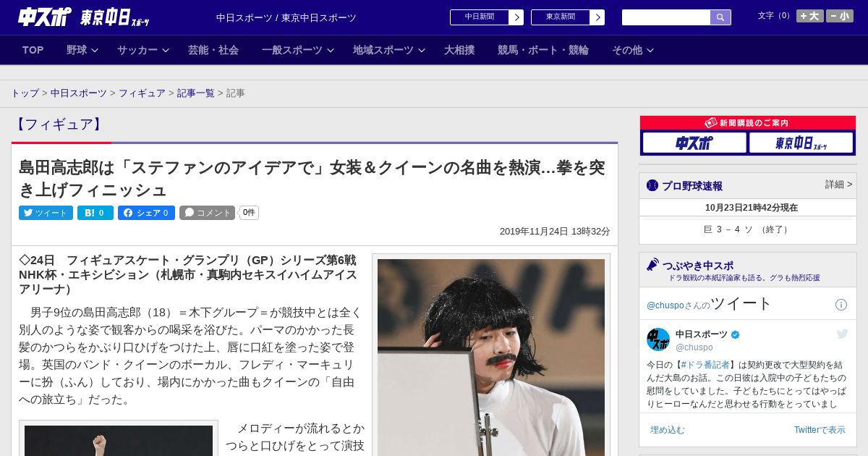Image resolution: width=868 pixels, height=456 pixels.
Task: Click the 中日スポーツ Twitter avatar
Action: tap(658, 339)
